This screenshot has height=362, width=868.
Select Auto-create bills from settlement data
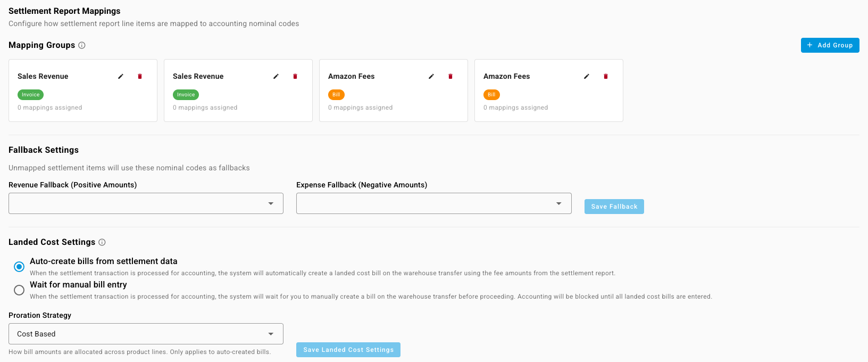[x=19, y=267]
